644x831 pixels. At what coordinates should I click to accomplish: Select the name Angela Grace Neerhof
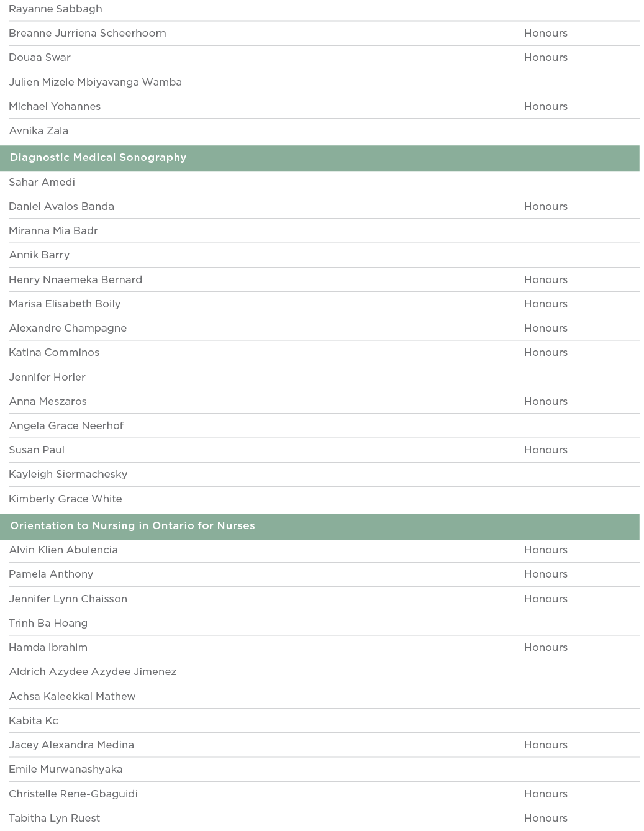click(x=66, y=426)
